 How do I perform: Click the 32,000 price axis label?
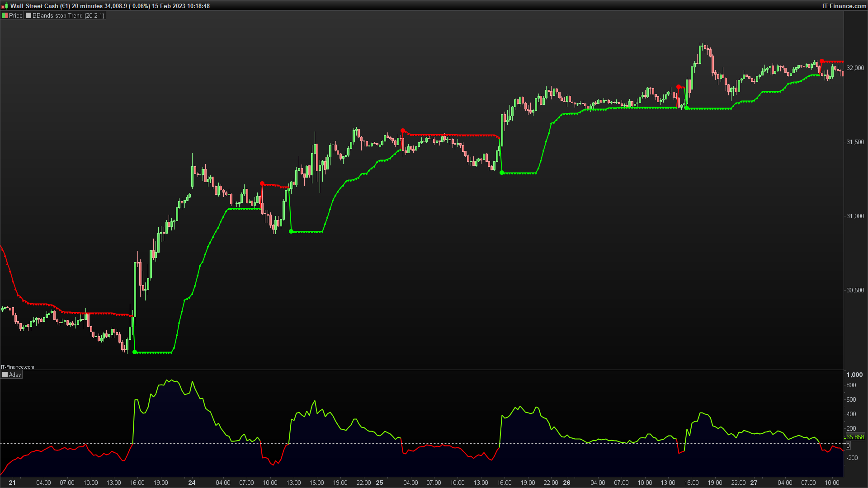[x=855, y=68]
